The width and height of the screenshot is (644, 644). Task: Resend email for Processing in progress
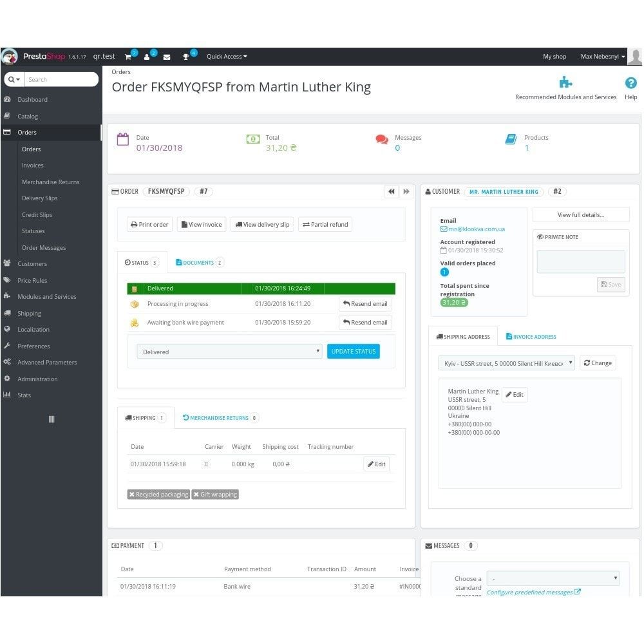click(x=365, y=304)
